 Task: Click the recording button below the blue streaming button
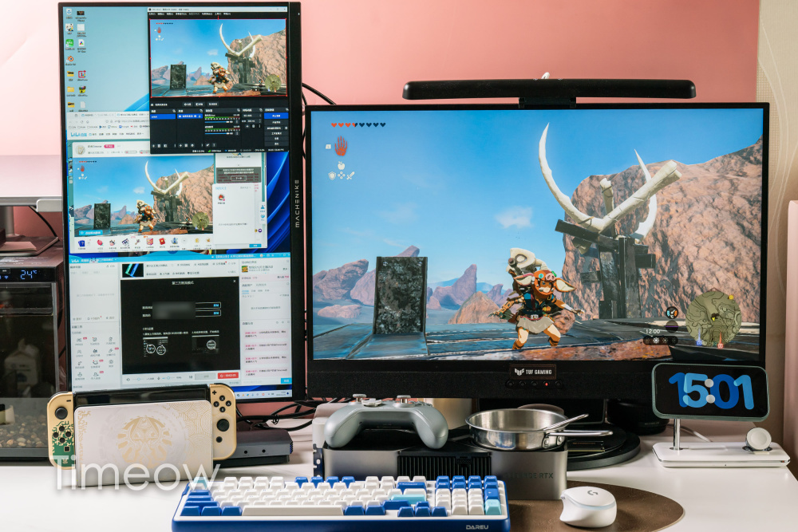[x=276, y=123]
